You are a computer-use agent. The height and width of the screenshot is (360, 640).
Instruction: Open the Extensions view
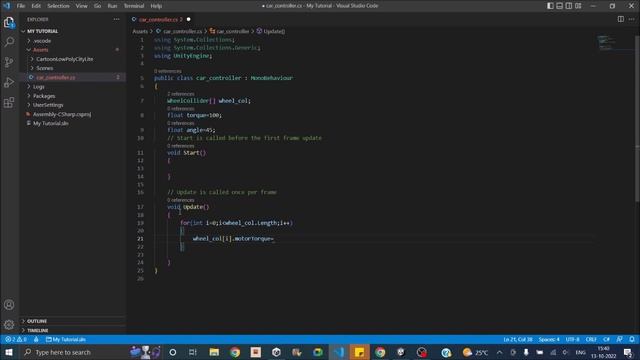(x=9, y=102)
